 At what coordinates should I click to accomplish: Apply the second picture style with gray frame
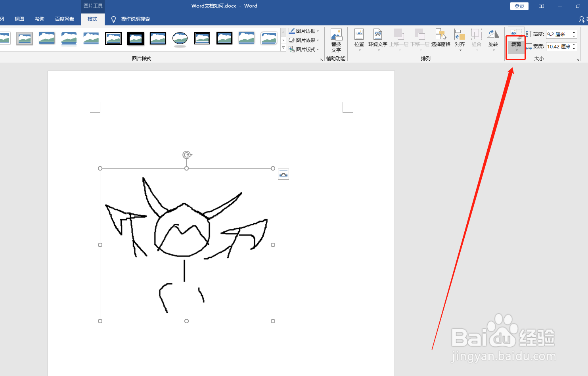pos(25,38)
